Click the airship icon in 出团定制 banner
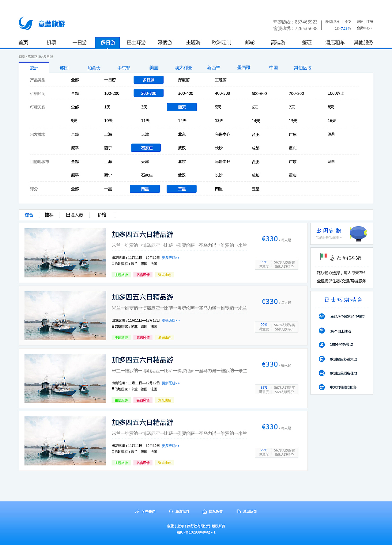The width and height of the screenshot is (392, 545). coord(358,234)
